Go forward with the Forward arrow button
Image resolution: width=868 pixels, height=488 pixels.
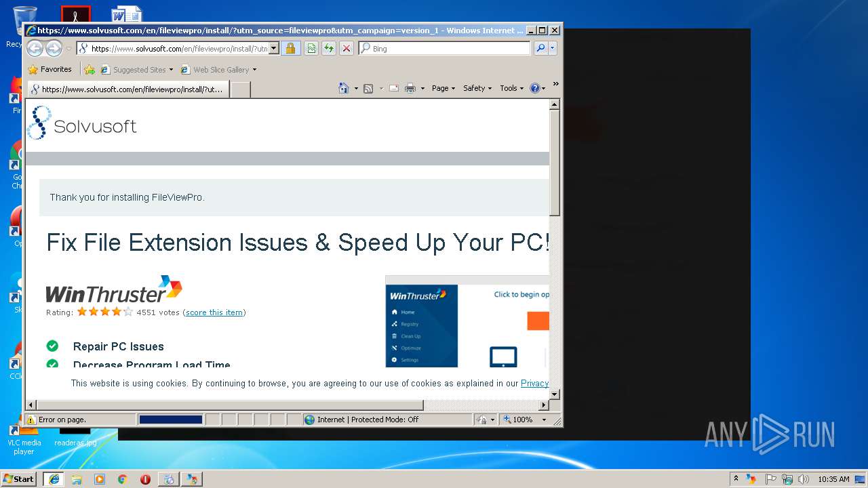(x=54, y=48)
